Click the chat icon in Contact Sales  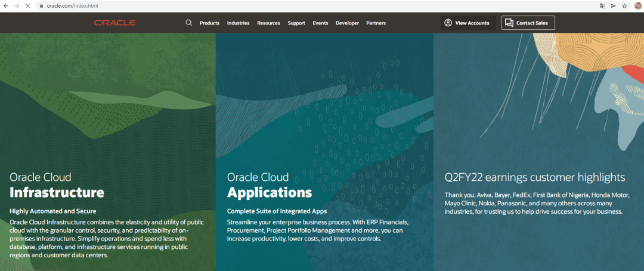click(x=509, y=23)
